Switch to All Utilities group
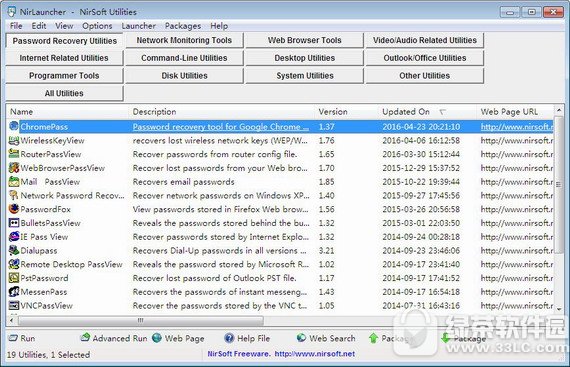The width and height of the screenshot is (570, 367). point(64,94)
